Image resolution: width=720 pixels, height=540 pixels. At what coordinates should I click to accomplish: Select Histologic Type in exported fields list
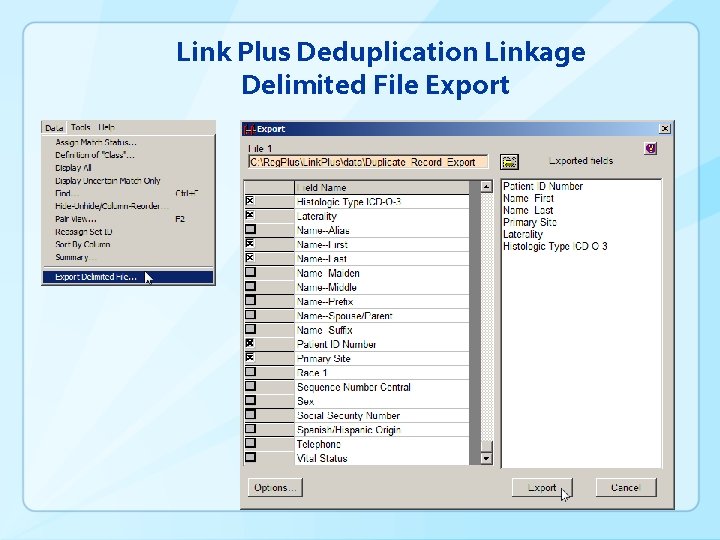point(555,246)
